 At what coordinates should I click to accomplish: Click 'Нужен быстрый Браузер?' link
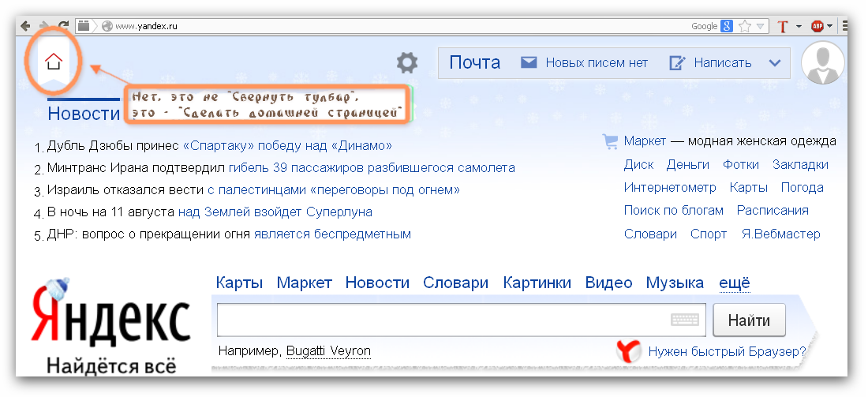pyautogui.click(x=727, y=351)
